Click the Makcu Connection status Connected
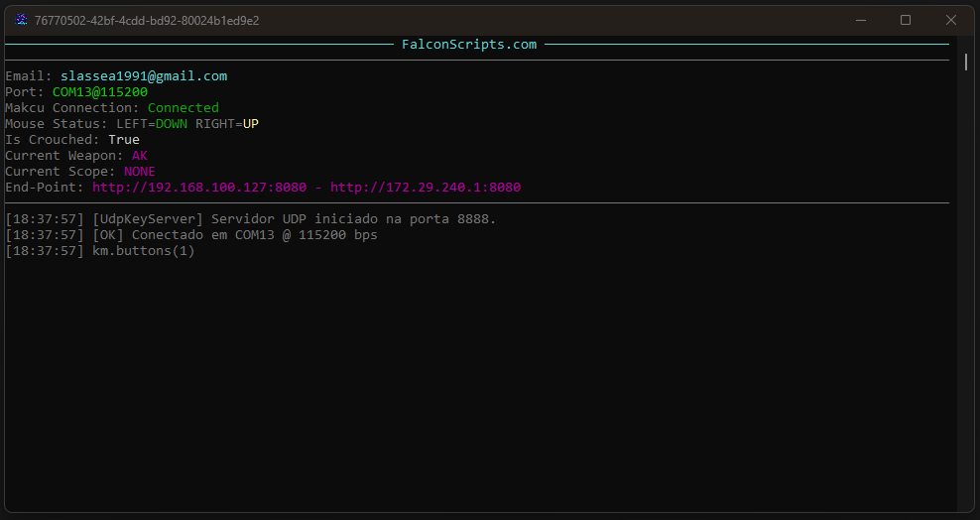The height and width of the screenshot is (520, 980). (x=184, y=107)
